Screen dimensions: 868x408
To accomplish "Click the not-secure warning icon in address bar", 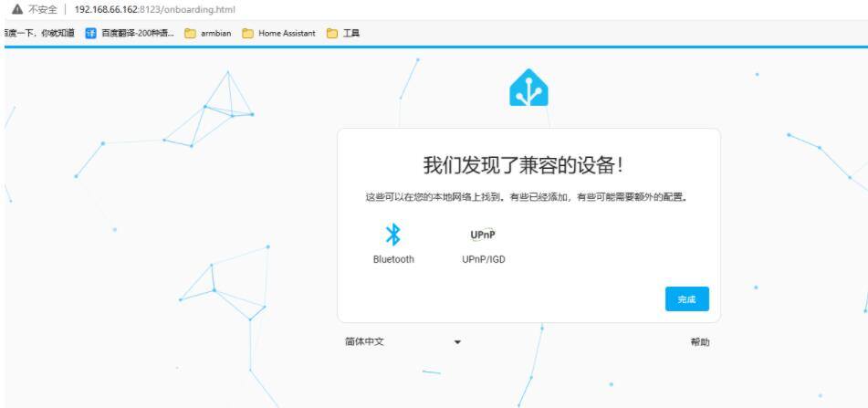I will pyautogui.click(x=17, y=9).
